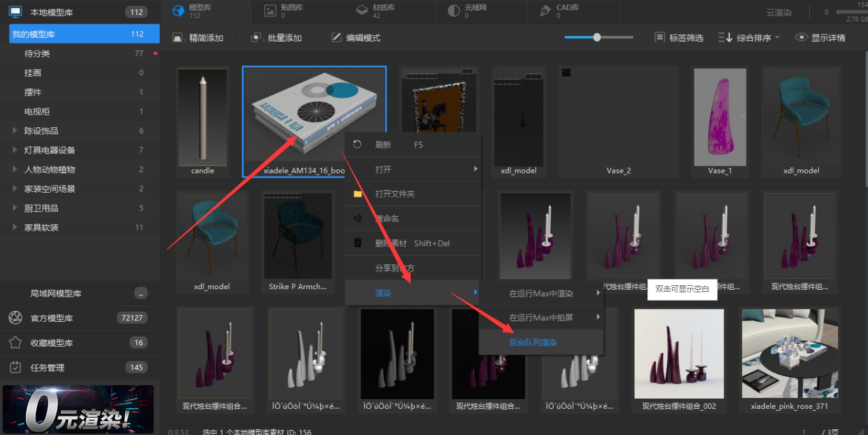Screen dimensions: 868x435
Task: Click the 精简添加 icon in the toolbar
Action: coord(178,38)
